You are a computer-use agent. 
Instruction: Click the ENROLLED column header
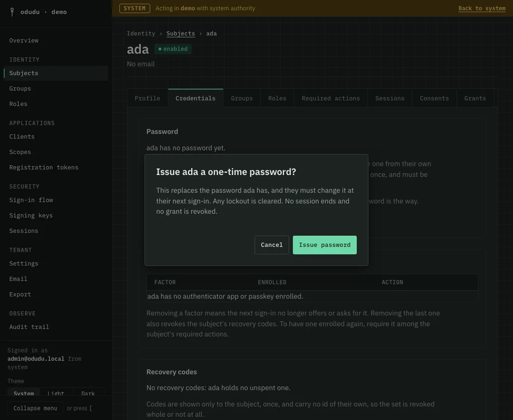pyautogui.click(x=272, y=282)
